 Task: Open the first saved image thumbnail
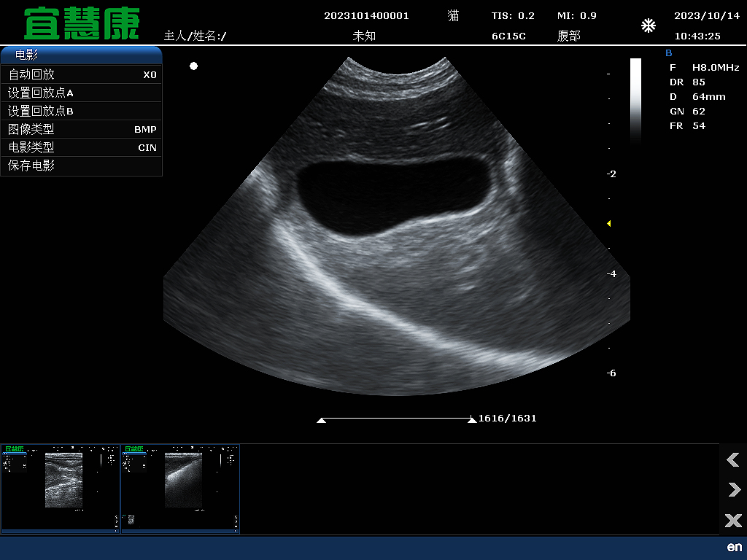[x=60, y=489]
